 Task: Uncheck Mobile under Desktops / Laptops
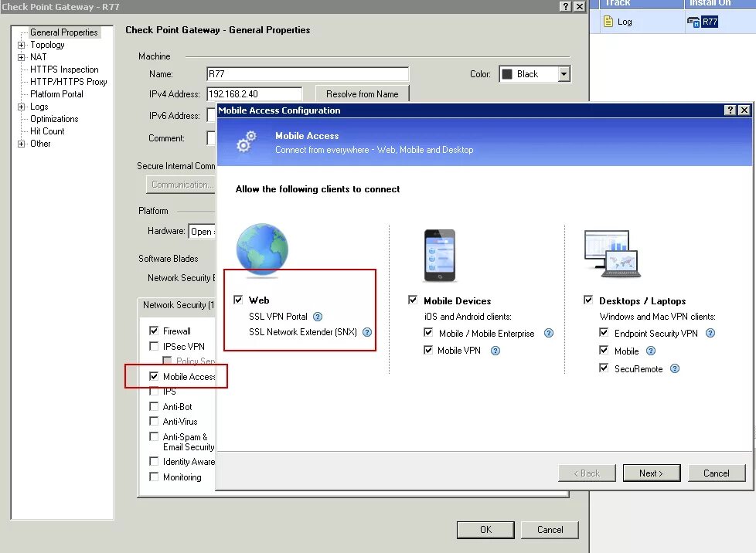(604, 350)
